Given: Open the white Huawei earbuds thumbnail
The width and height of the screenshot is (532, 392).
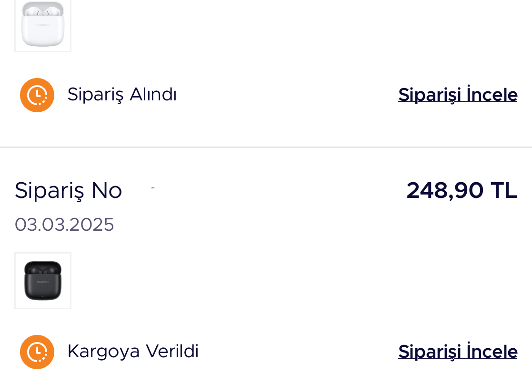Looking at the screenshot, I should pyautogui.click(x=43, y=24).
